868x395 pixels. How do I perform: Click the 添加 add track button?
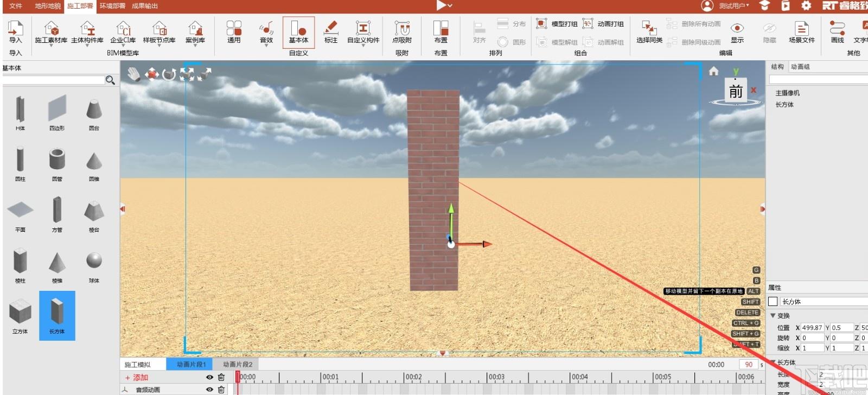pyautogui.click(x=137, y=377)
